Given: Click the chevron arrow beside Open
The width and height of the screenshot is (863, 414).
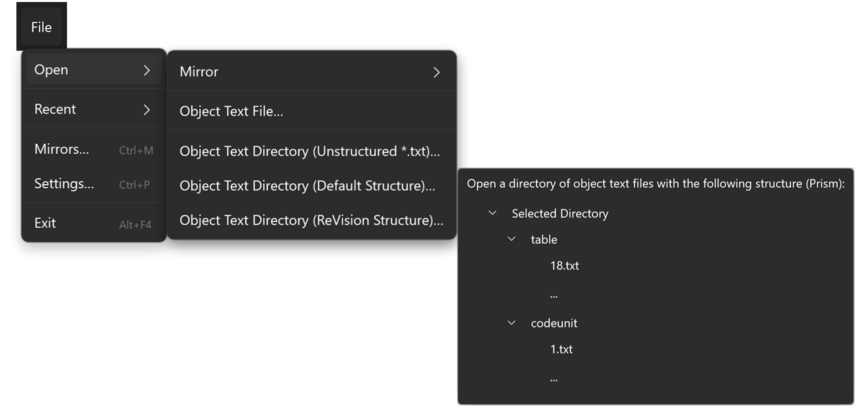Looking at the screenshot, I should pyautogui.click(x=146, y=70).
